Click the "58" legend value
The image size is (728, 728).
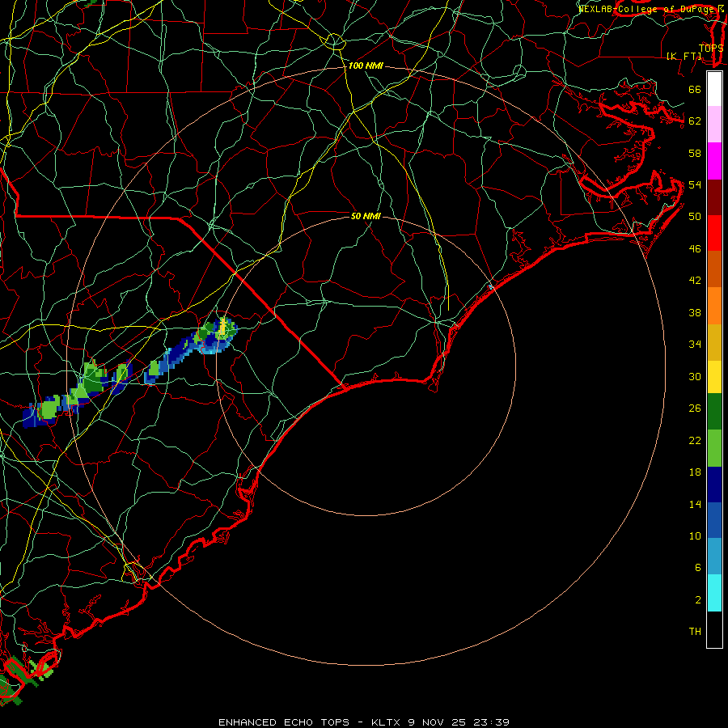click(x=695, y=153)
